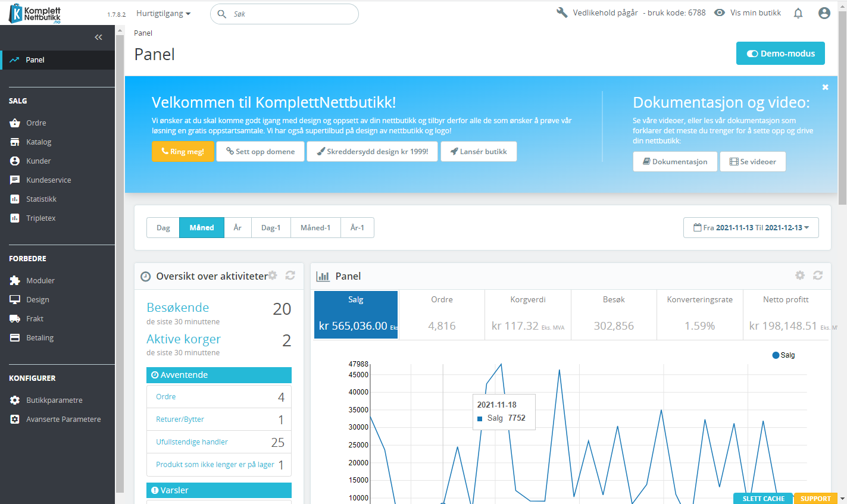This screenshot has width=847, height=504.
Task: Toggle Demo-modus switch
Action: tap(780, 53)
